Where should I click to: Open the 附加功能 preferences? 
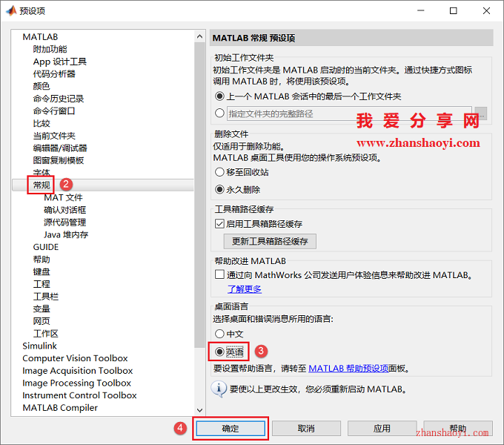pyautogui.click(x=50, y=49)
